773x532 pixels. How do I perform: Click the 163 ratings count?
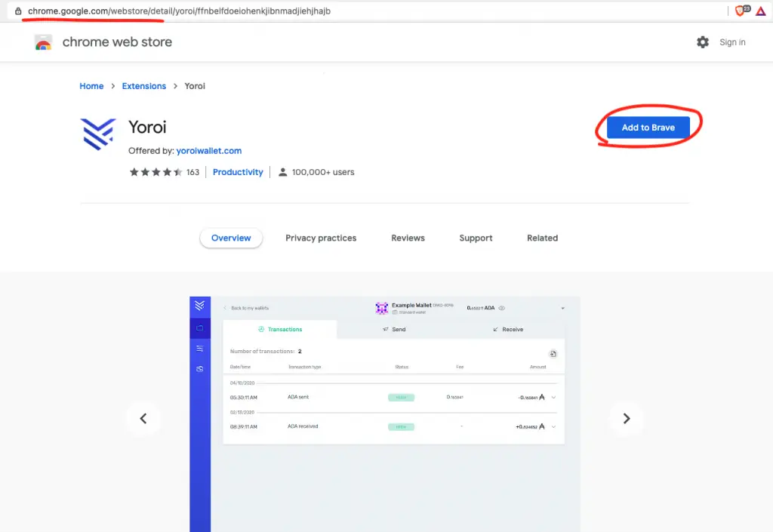coord(192,172)
